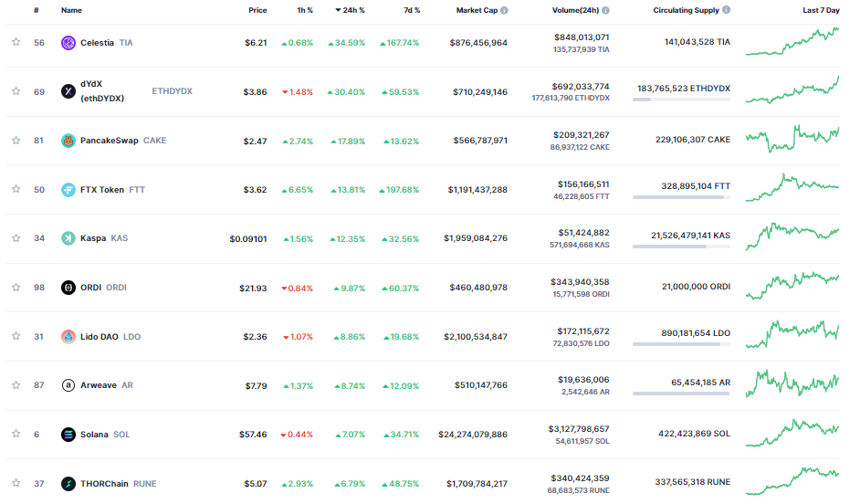The height and width of the screenshot is (504, 860).
Task: Click the Circulating Supply info icon
Action: [726, 10]
